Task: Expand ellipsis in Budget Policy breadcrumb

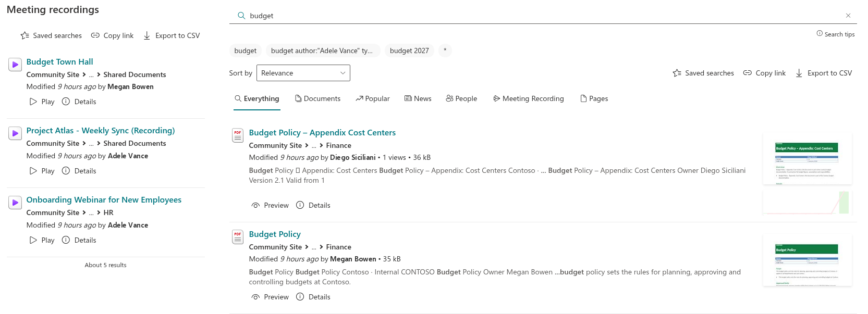Action: (314, 247)
